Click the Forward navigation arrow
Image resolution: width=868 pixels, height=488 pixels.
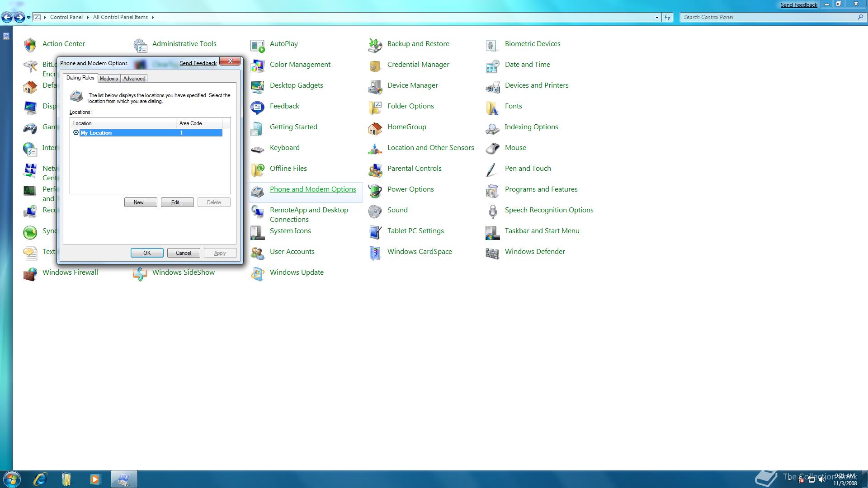click(19, 17)
